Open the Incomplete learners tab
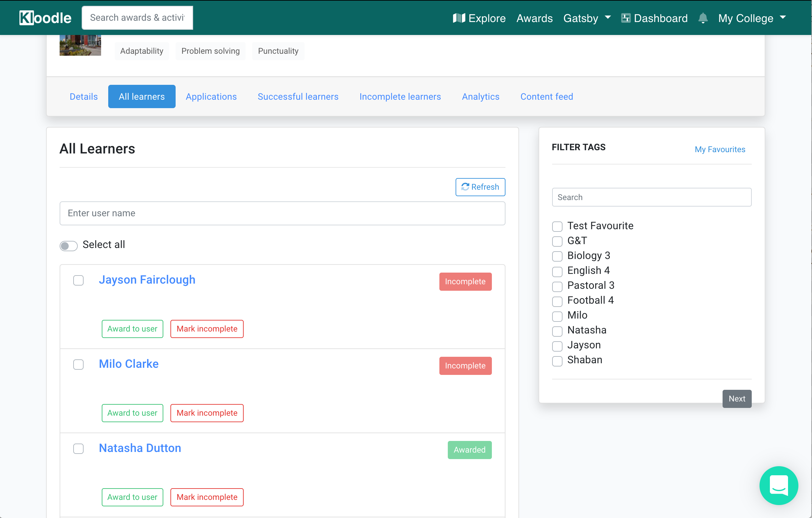This screenshot has width=812, height=518. (x=400, y=96)
